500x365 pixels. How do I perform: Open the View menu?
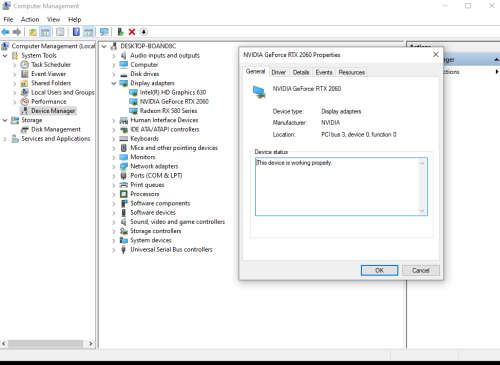click(x=53, y=19)
